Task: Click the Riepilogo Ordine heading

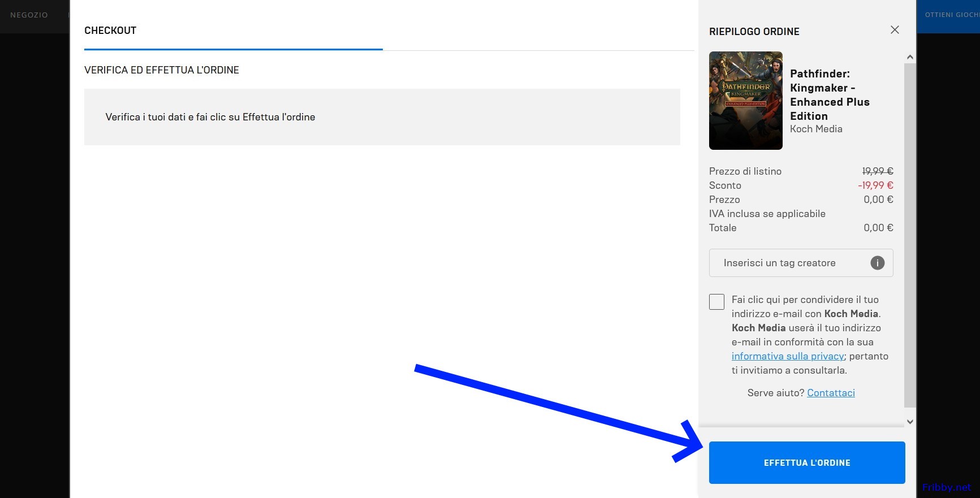Action: pyautogui.click(x=754, y=32)
